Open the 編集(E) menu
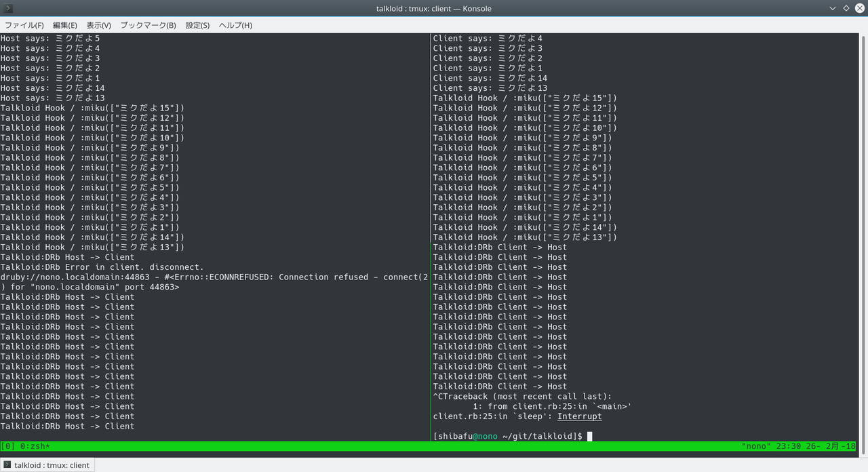This screenshot has height=472, width=868. click(65, 25)
